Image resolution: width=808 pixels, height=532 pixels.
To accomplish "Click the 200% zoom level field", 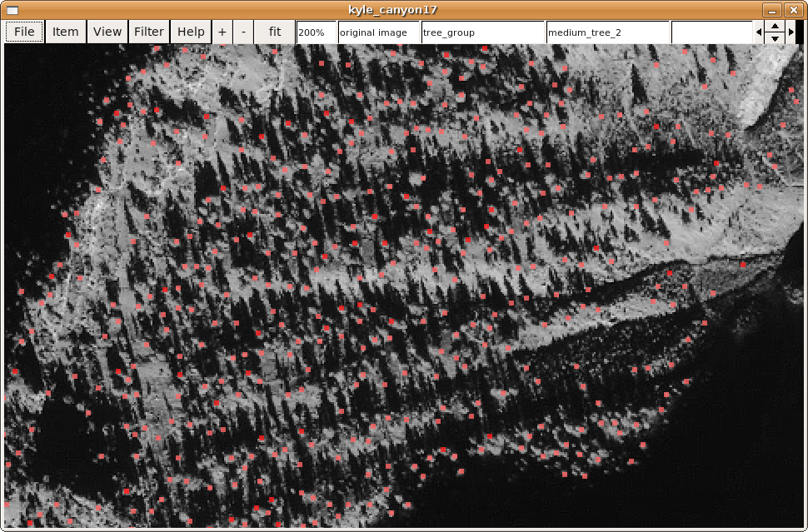I will pyautogui.click(x=317, y=32).
